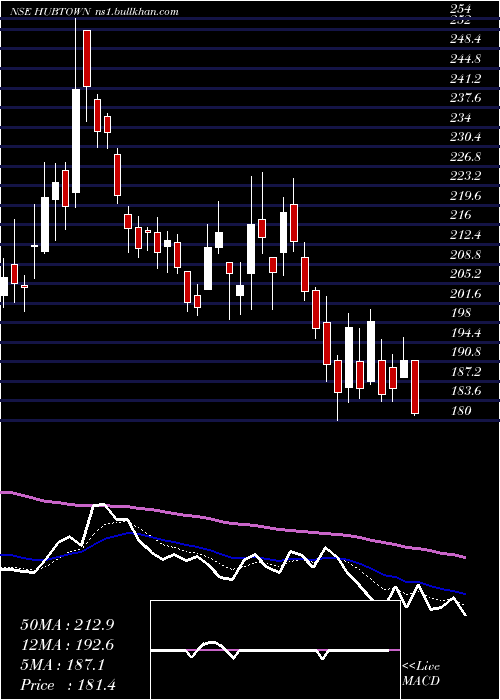Click the pink 50MA line
500x700 pixels.
click(232, 523)
